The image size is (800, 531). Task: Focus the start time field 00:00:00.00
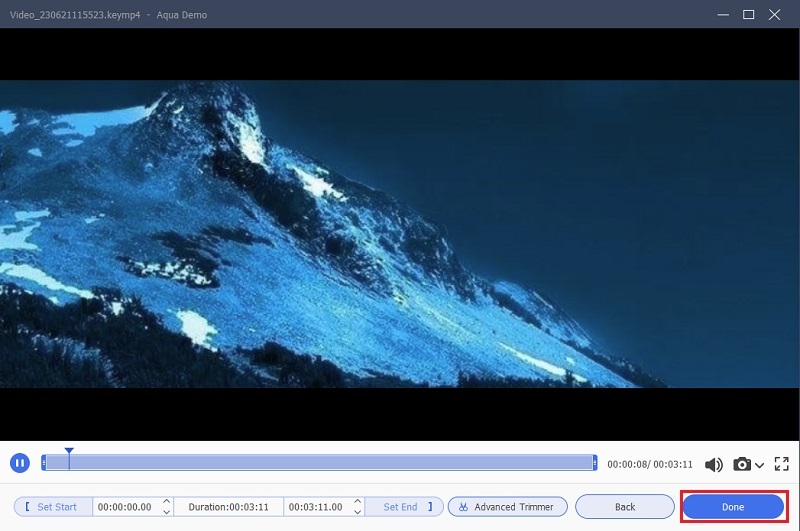tap(125, 507)
